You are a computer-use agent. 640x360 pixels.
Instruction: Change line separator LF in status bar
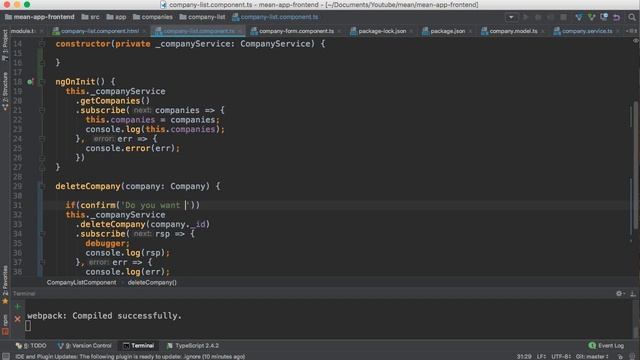(541, 357)
